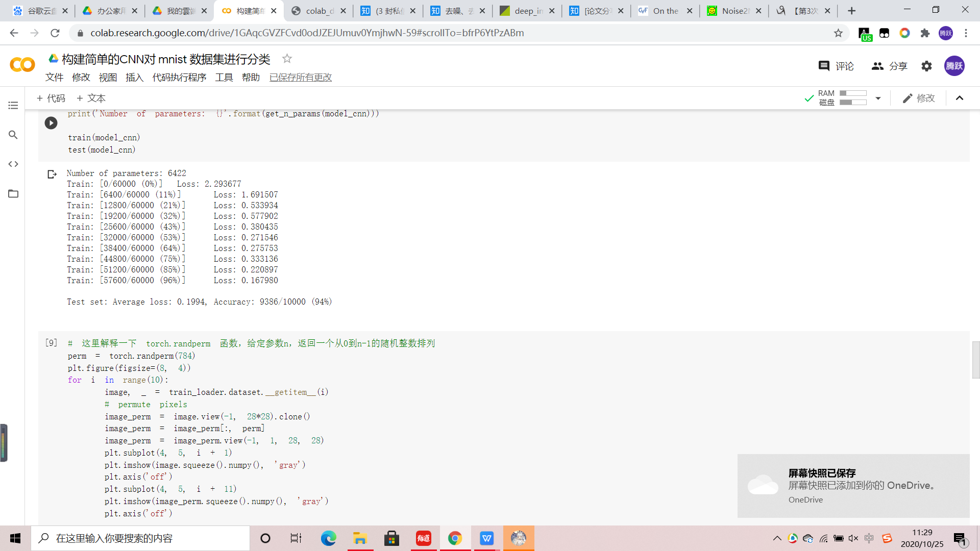Screen dimensions: 980x551
Task: Open the table of contents sidebar icon
Action: (13, 106)
